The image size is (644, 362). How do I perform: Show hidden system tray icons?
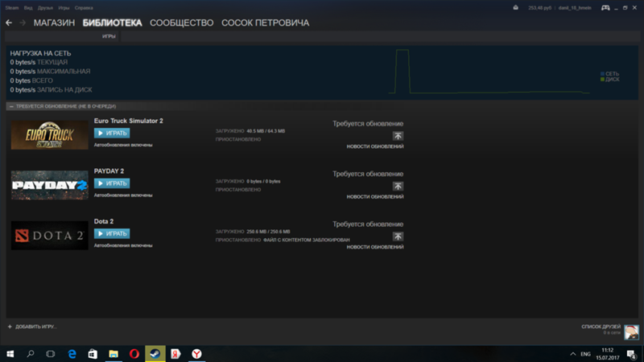pyautogui.click(x=572, y=354)
